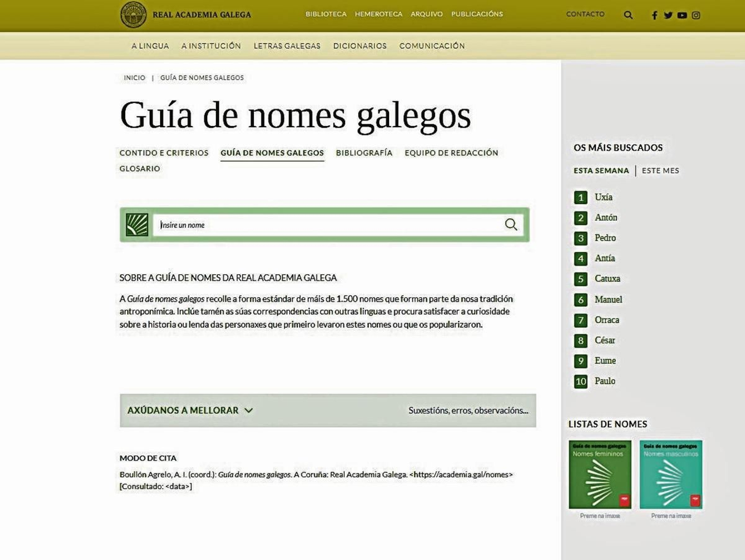745x560 pixels.
Task: Click the PDF badge on Nomes masculinos cover
Action: click(695, 500)
